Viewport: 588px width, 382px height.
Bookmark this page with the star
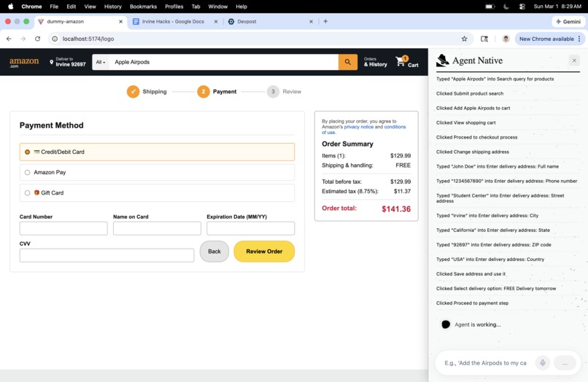(464, 39)
